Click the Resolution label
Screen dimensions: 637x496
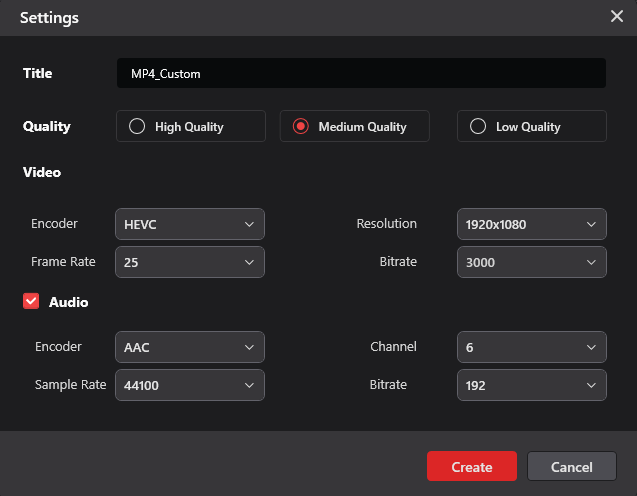tap(386, 223)
